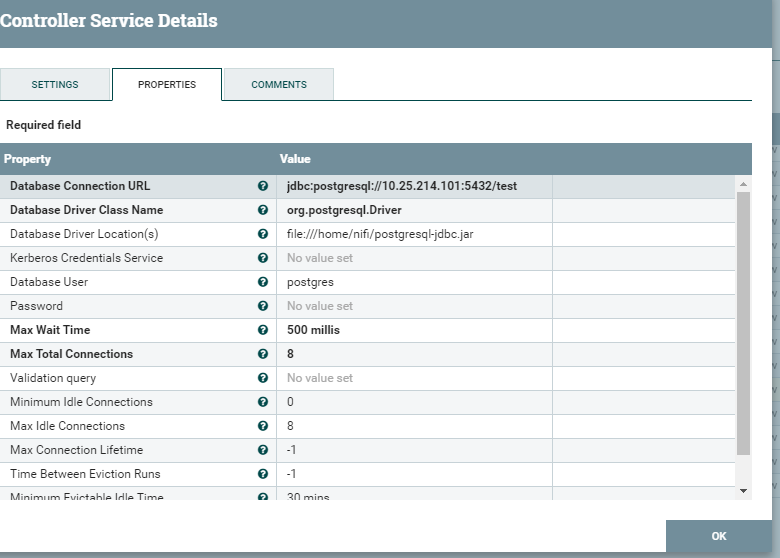Image resolution: width=780 pixels, height=558 pixels.
Task: Open help icon for Database Driver Class Name
Action: point(263,210)
